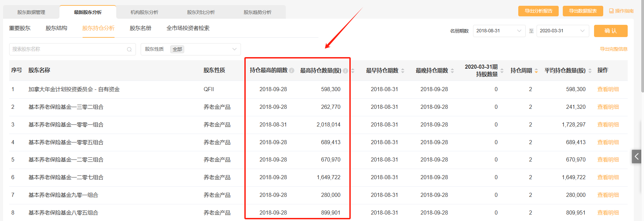Open the 股东持仓分析 sub-tab
Screen dimensions: 644x221
click(98, 28)
